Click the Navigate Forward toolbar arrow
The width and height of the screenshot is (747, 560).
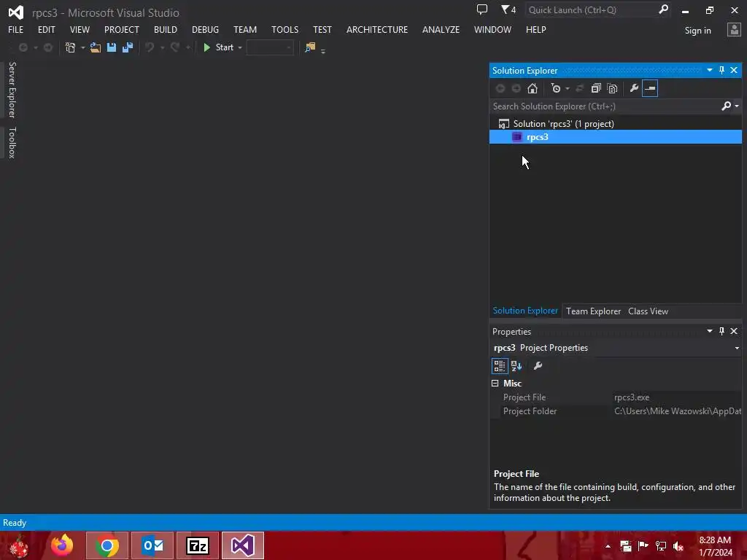point(48,47)
